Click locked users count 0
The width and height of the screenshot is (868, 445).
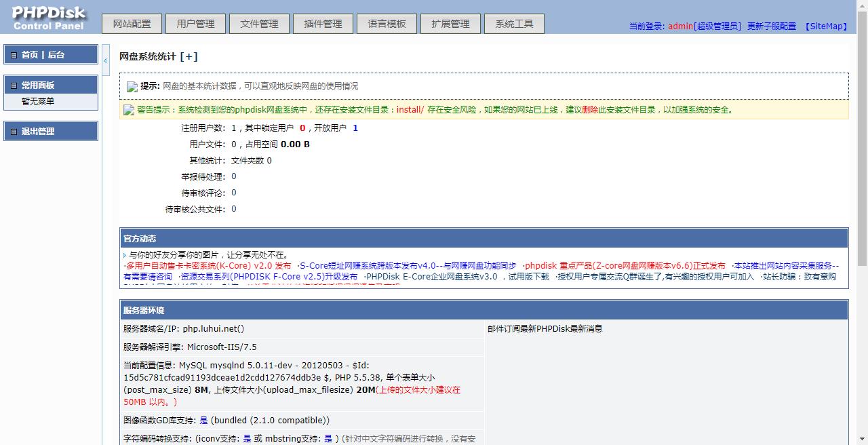point(302,128)
